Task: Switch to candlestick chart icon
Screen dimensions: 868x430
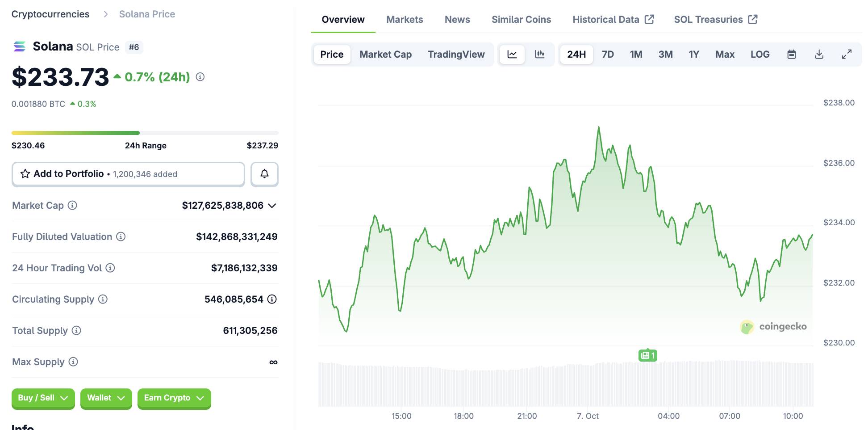Action: pos(539,55)
